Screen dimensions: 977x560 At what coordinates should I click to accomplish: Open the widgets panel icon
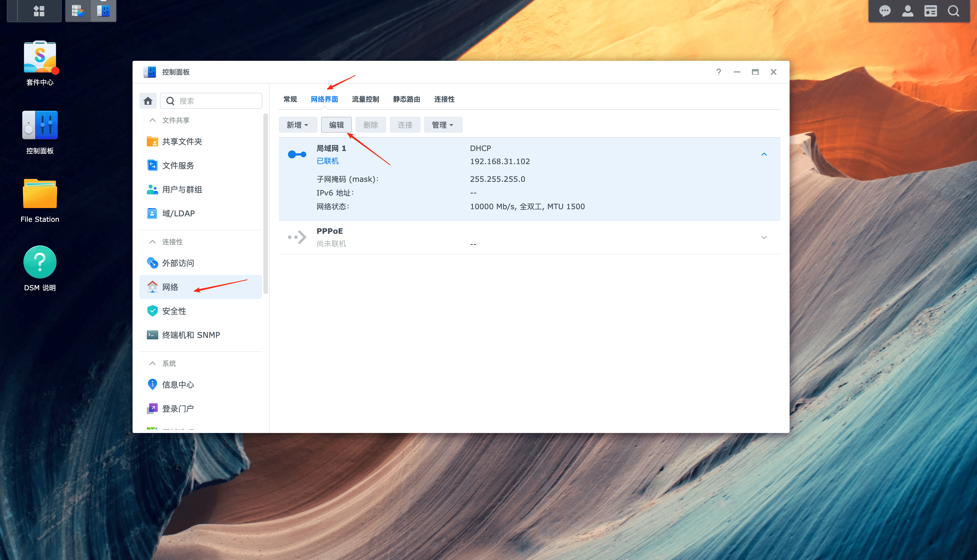(930, 11)
